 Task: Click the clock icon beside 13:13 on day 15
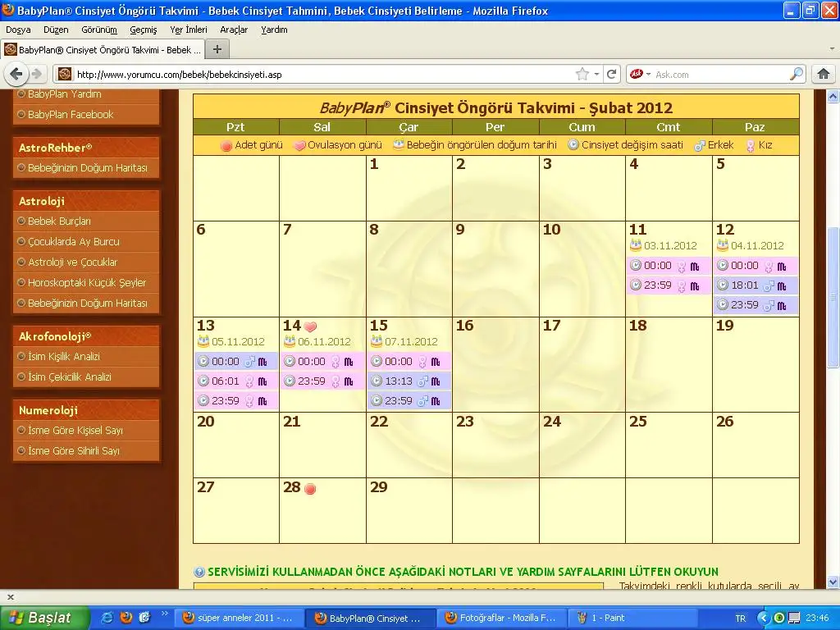tap(377, 381)
